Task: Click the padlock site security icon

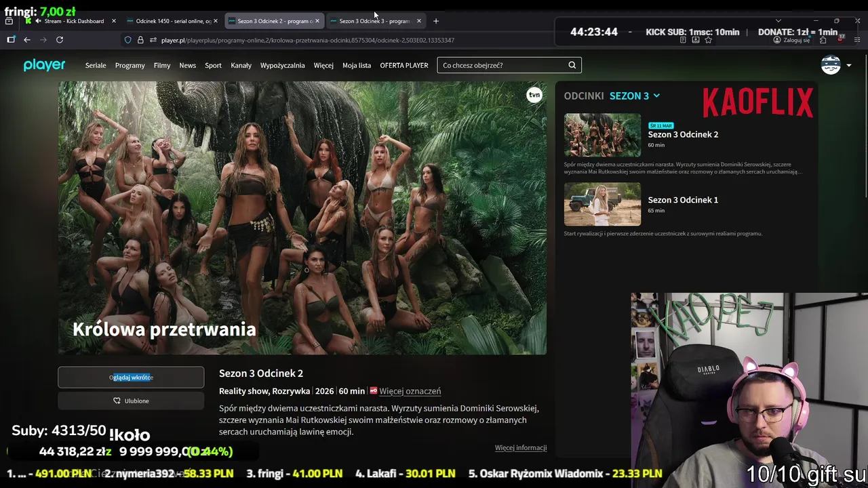Action: tap(140, 40)
